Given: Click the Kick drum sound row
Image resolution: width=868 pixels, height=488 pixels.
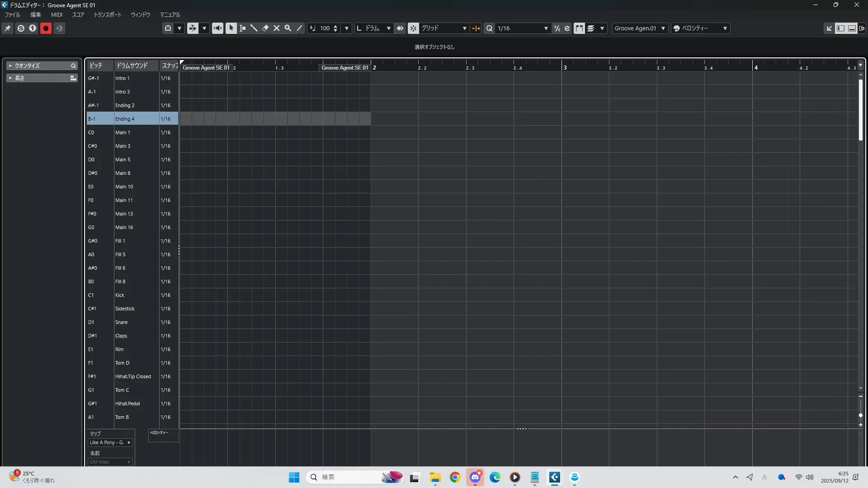Looking at the screenshot, I should pos(120,295).
